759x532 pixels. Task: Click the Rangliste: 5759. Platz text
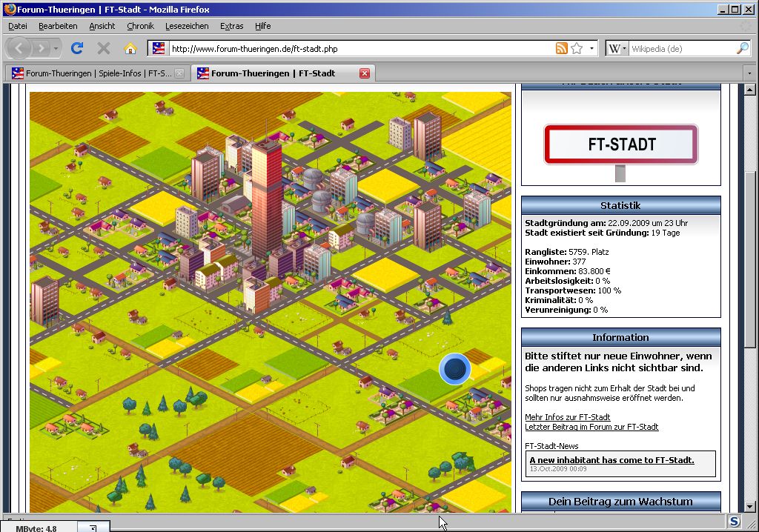[567, 252]
